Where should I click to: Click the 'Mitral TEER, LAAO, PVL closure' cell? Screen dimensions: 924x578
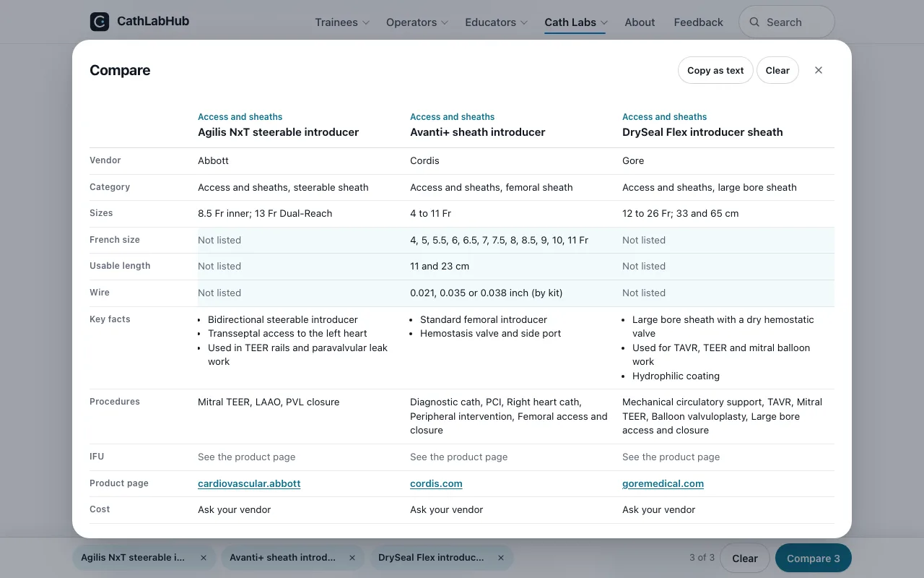[x=269, y=402]
